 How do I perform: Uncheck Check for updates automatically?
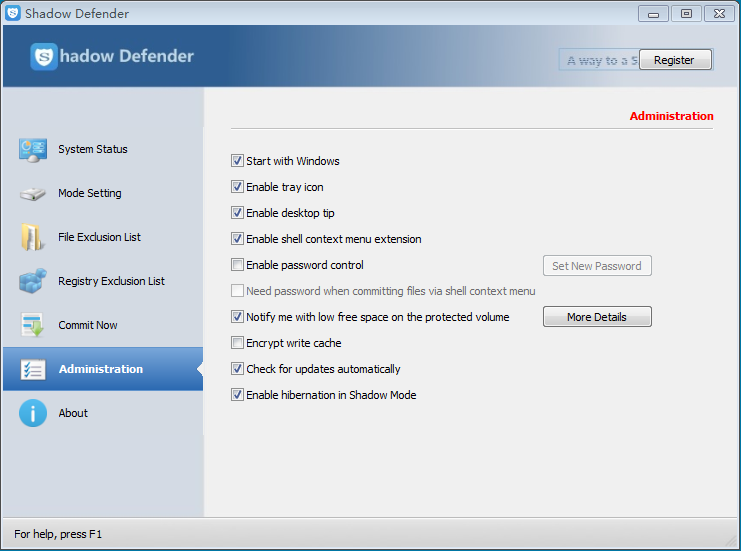point(237,369)
